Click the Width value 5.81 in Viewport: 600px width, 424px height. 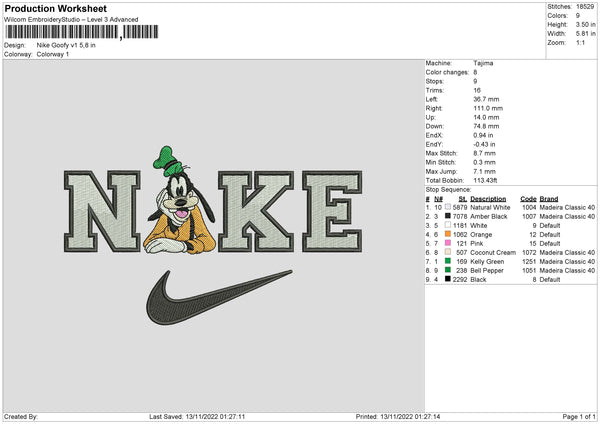tap(585, 34)
